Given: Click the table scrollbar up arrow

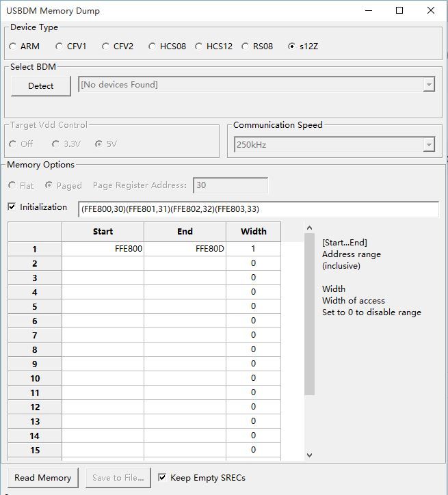Looking at the screenshot, I should [309, 228].
